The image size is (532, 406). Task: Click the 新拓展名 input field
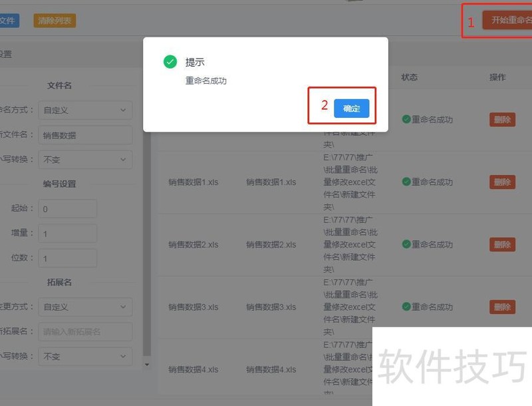click(x=85, y=331)
